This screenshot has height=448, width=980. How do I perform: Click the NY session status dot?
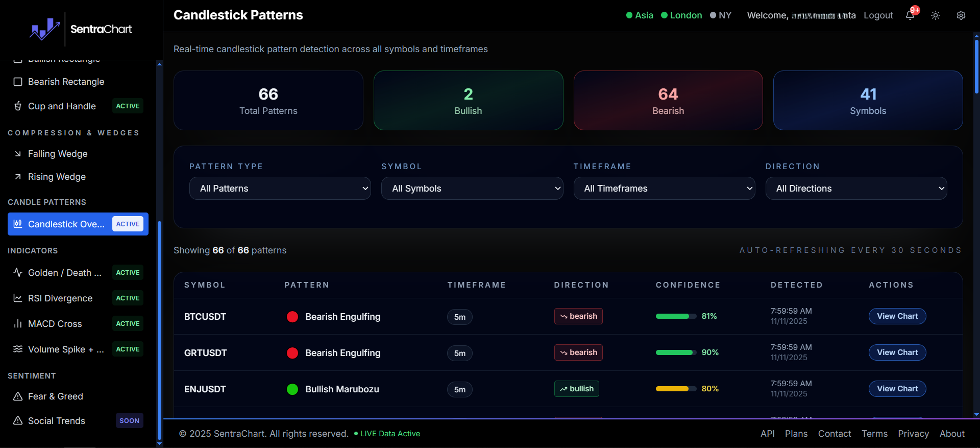pos(713,15)
